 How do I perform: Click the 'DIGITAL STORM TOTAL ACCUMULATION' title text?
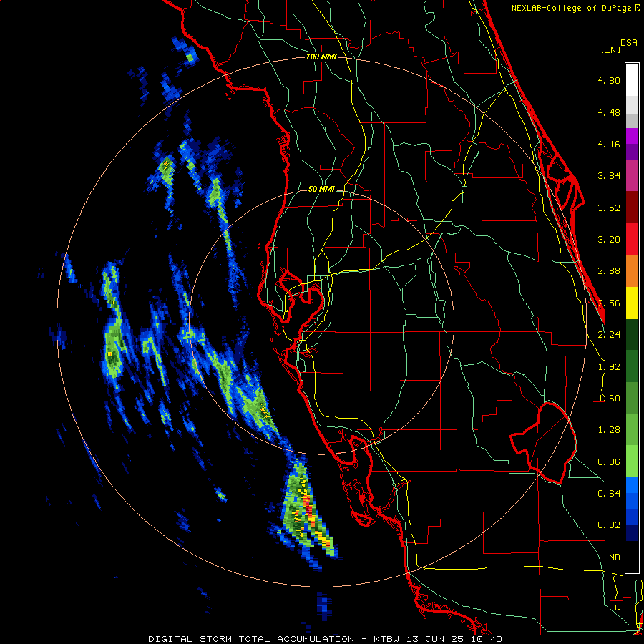coord(251,639)
